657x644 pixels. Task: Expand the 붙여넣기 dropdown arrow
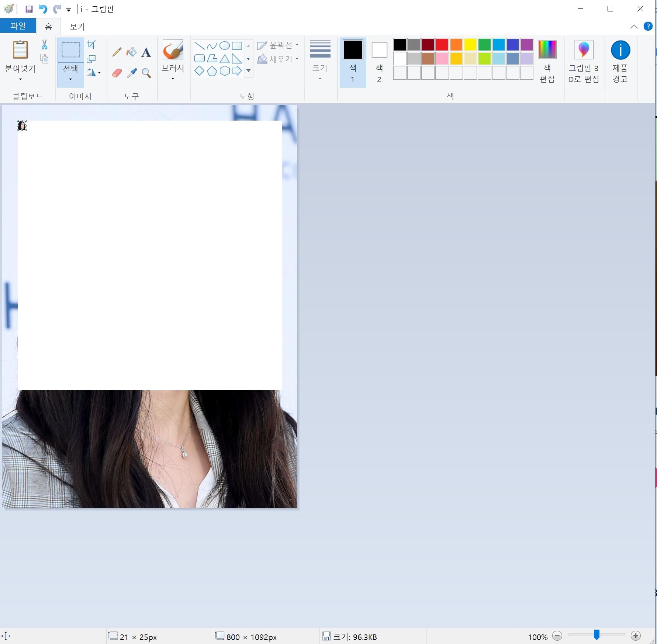click(20, 79)
